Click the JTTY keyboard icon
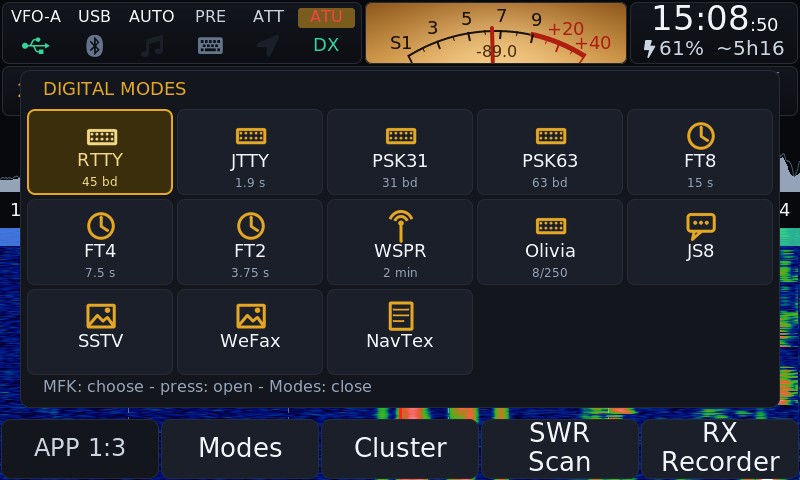 [x=251, y=136]
